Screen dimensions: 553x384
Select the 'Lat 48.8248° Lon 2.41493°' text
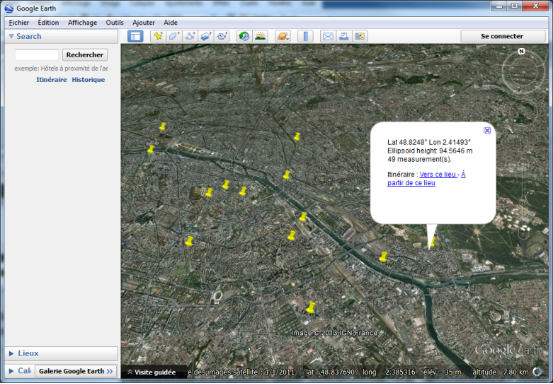(429, 142)
